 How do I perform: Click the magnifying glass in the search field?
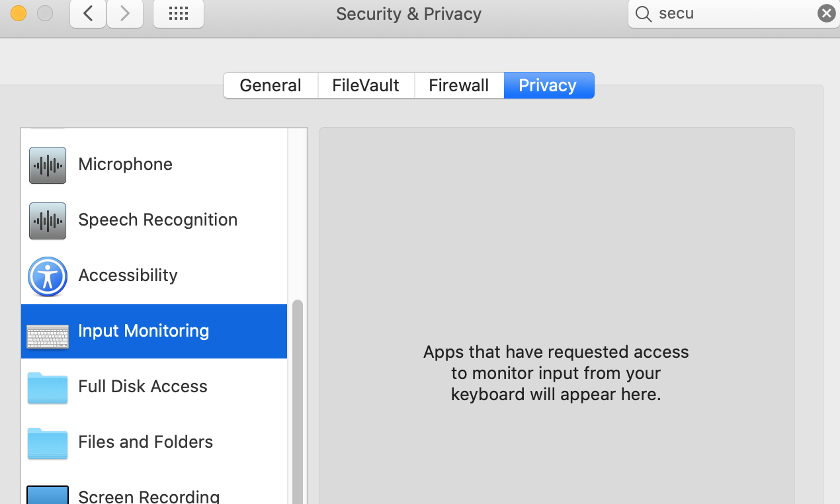(x=642, y=13)
